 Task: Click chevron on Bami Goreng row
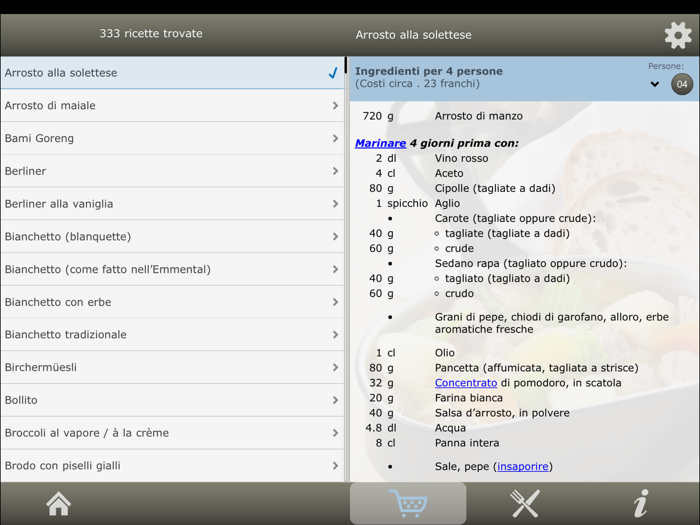tap(335, 138)
